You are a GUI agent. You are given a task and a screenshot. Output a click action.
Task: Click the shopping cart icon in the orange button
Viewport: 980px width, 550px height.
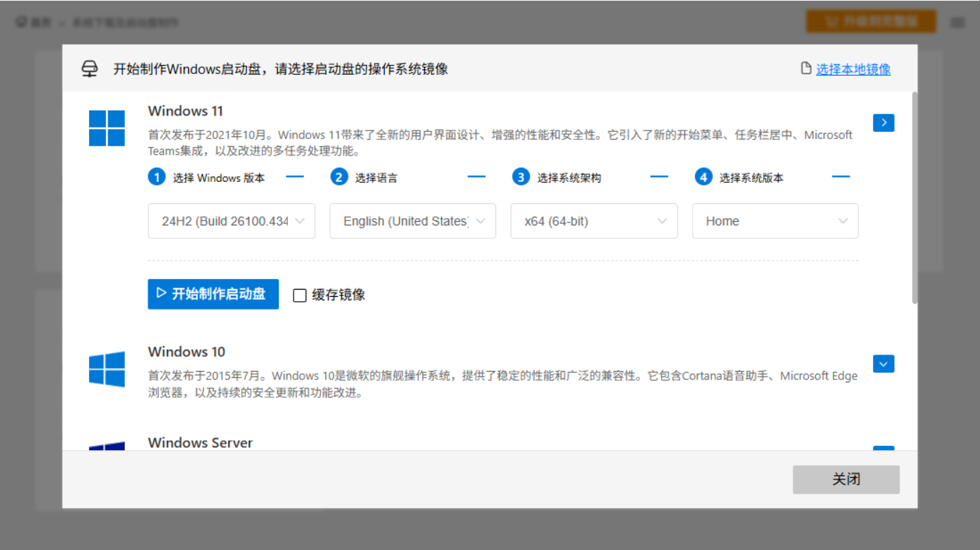[830, 21]
